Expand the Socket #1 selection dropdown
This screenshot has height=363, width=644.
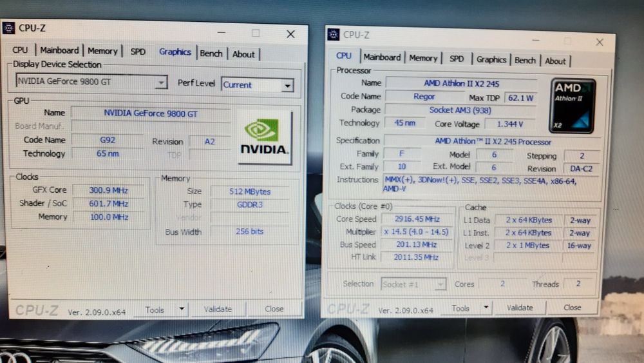point(440,284)
